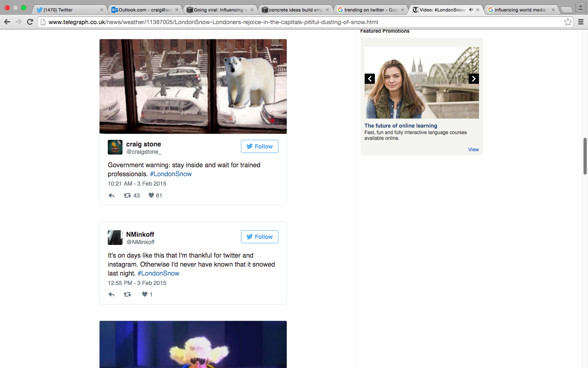The image size is (588, 368).
Task: Reply to NMinkoff's tweet
Action: pyautogui.click(x=111, y=294)
